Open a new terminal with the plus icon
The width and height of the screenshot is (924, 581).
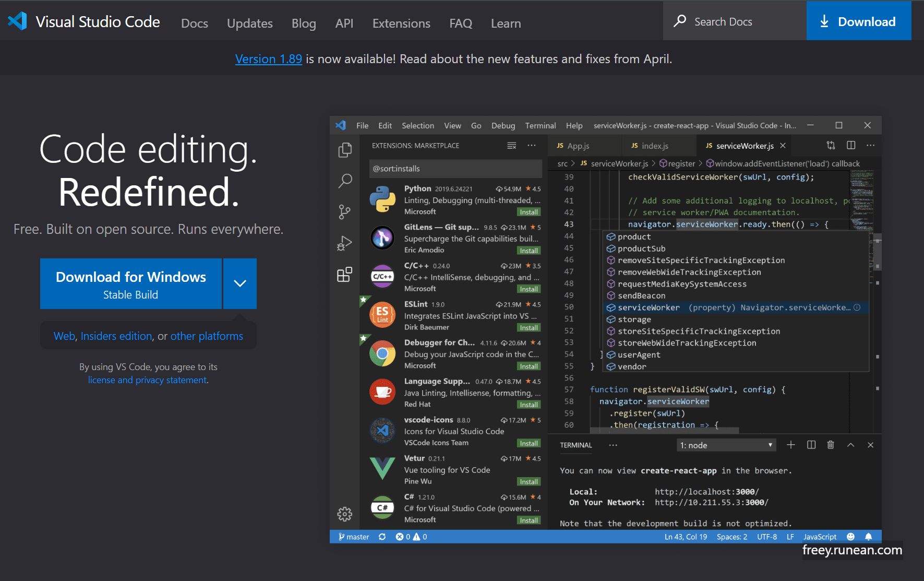[791, 445]
